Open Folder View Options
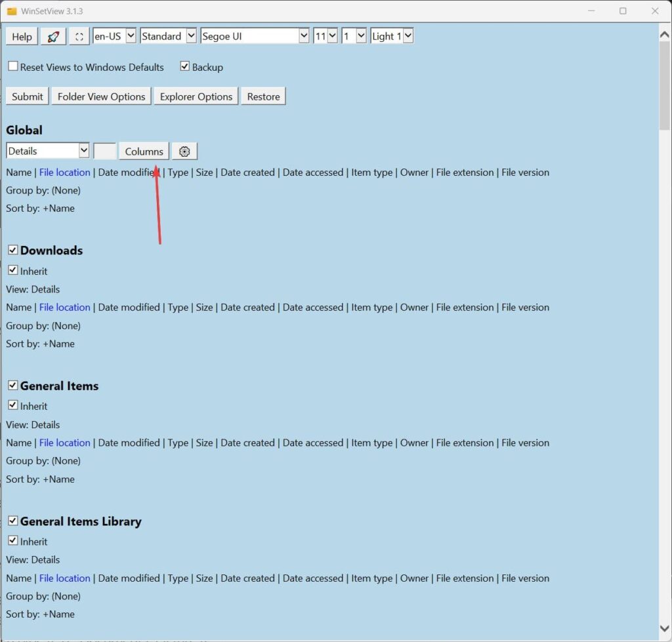 pyautogui.click(x=101, y=96)
